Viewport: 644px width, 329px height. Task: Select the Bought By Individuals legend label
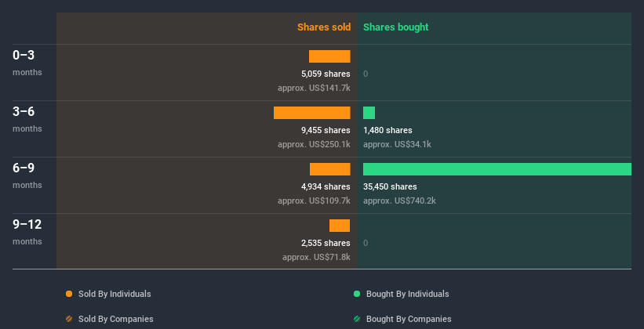point(407,294)
